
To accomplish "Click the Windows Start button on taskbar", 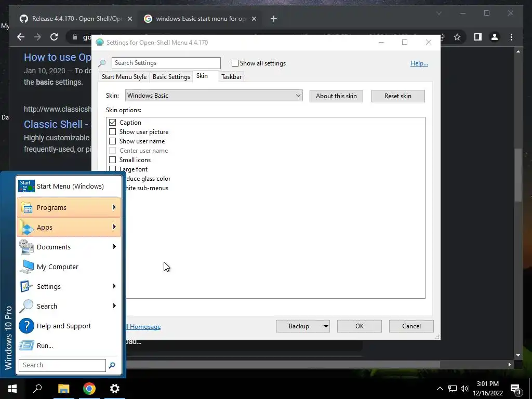I will [12, 389].
